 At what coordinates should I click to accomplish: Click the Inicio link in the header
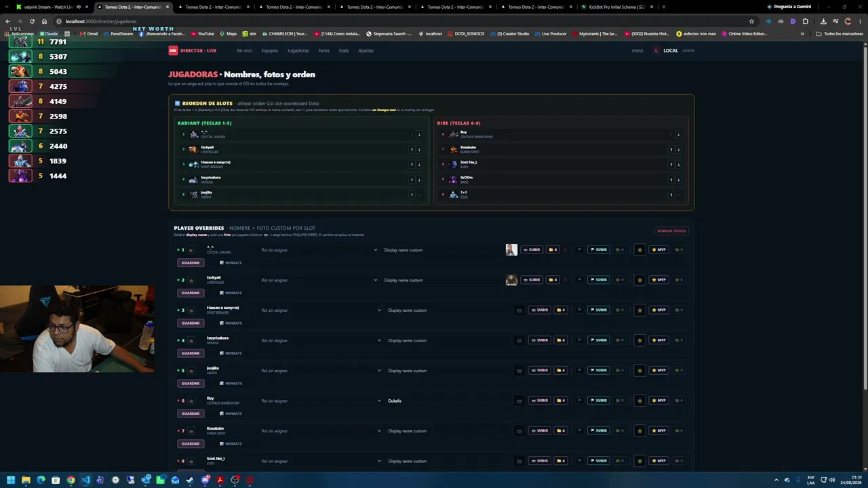point(637,51)
